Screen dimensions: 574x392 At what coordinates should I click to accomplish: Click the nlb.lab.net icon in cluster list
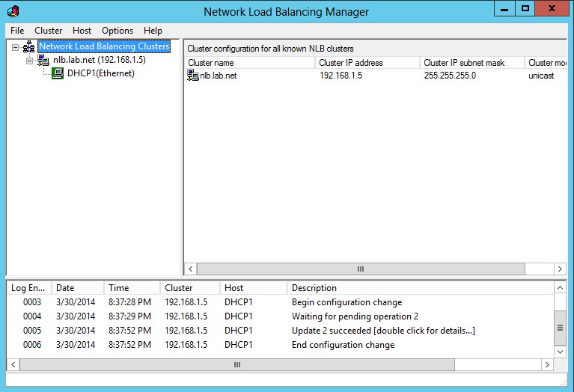193,76
